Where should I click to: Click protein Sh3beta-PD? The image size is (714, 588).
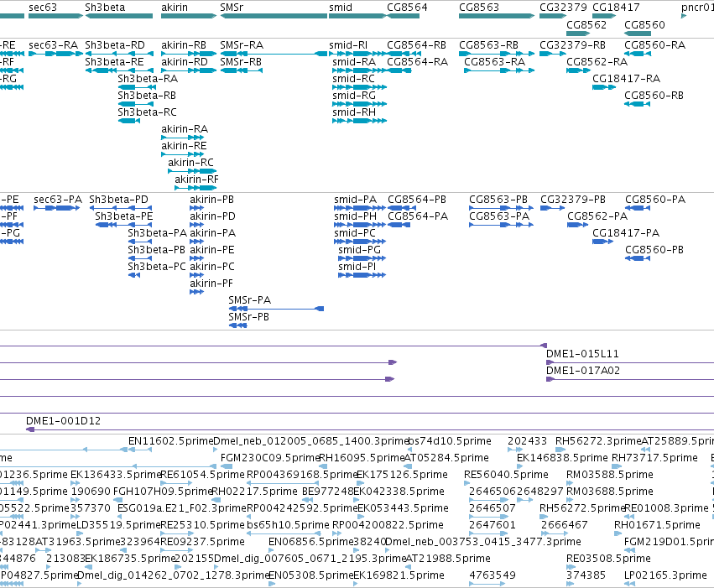pos(119,200)
